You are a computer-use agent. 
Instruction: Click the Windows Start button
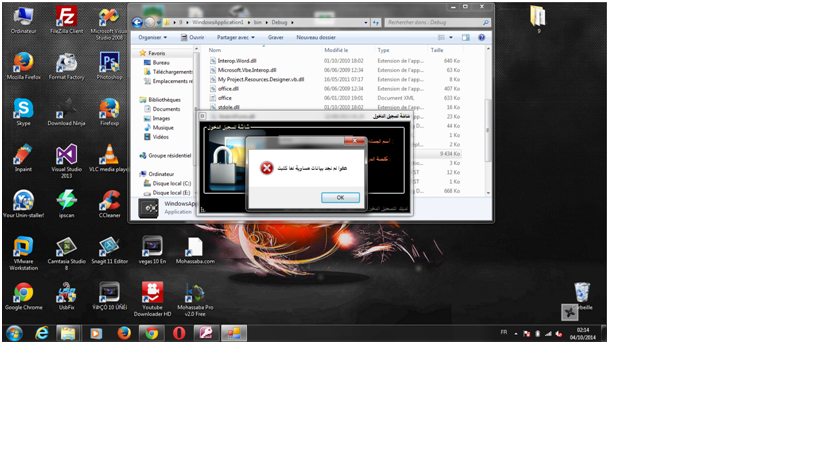(x=14, y=333)
